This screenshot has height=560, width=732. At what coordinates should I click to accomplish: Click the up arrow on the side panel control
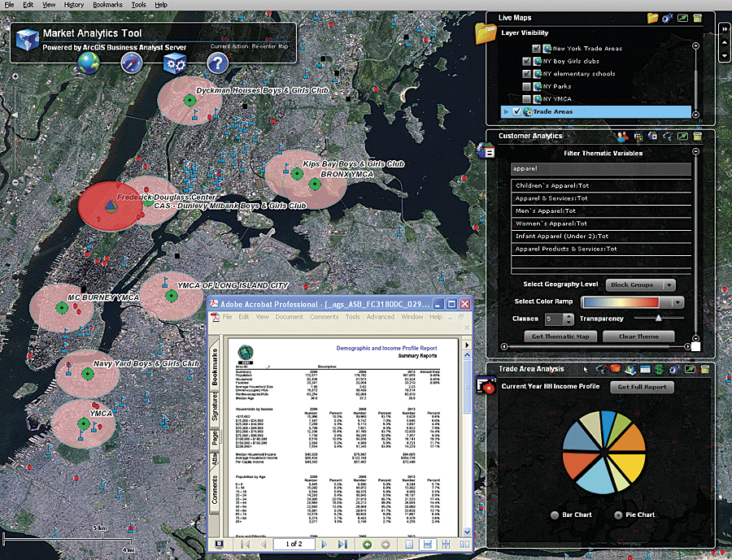[x=725, y=42]
